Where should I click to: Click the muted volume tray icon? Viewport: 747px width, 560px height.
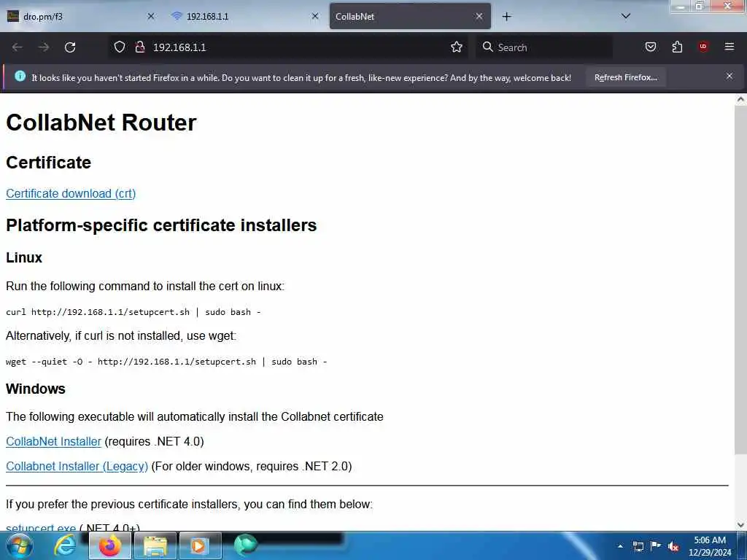click(673, 546)
